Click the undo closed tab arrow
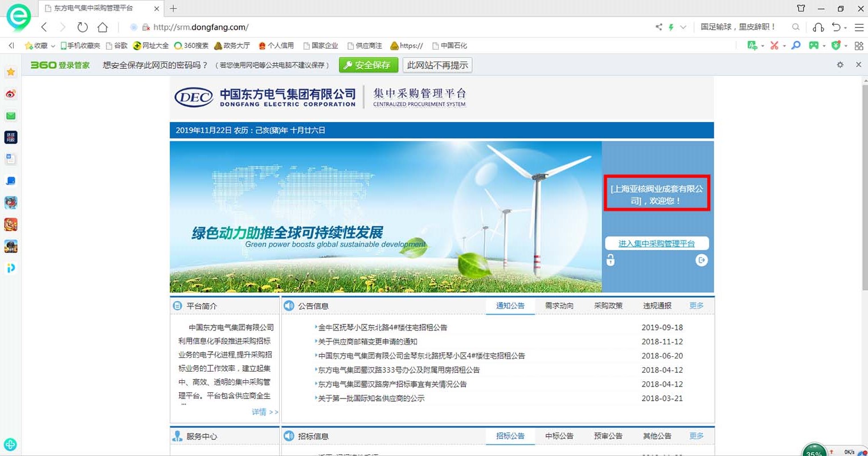The width and height of the screenshot is (868, 456). tap(836, 27)
